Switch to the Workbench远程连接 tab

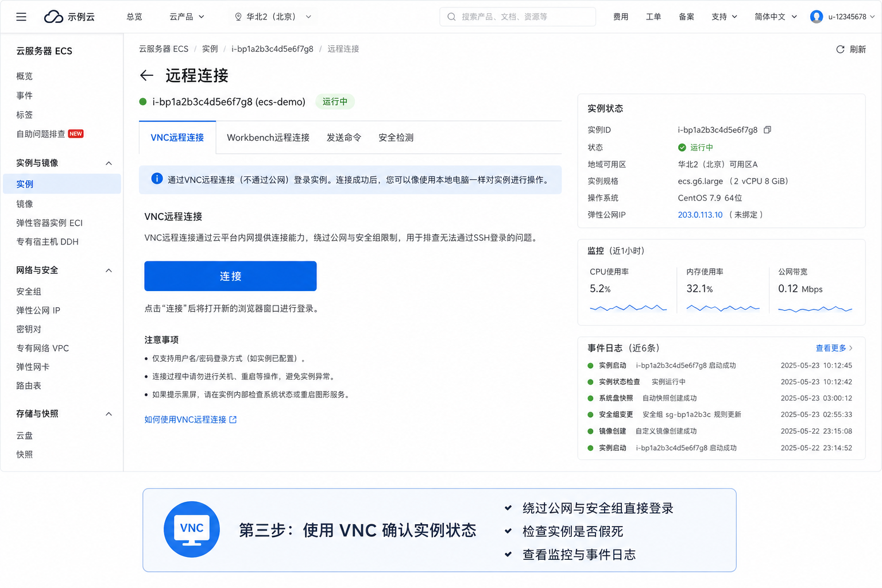click(x=268, y=138)
